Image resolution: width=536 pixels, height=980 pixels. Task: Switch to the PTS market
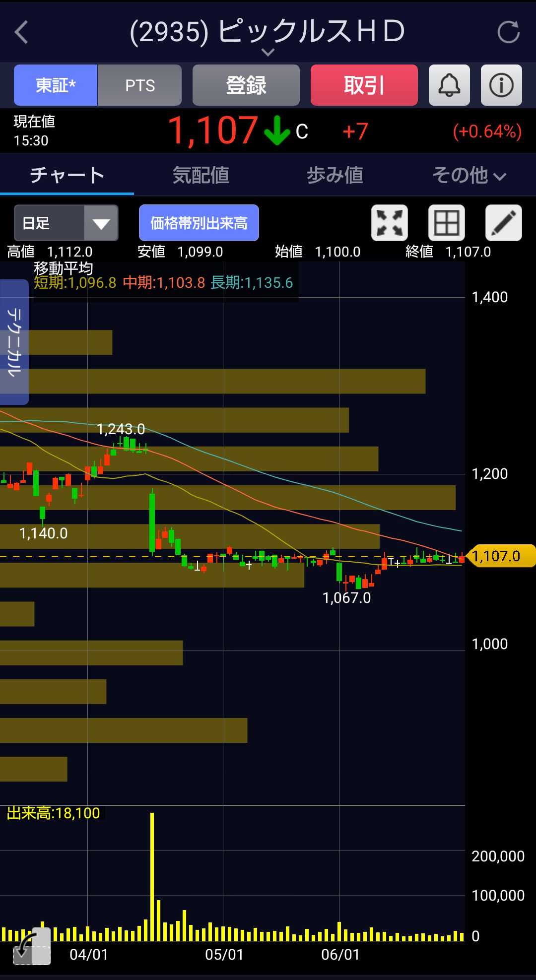pyautogui.click(x=140, y=85)
